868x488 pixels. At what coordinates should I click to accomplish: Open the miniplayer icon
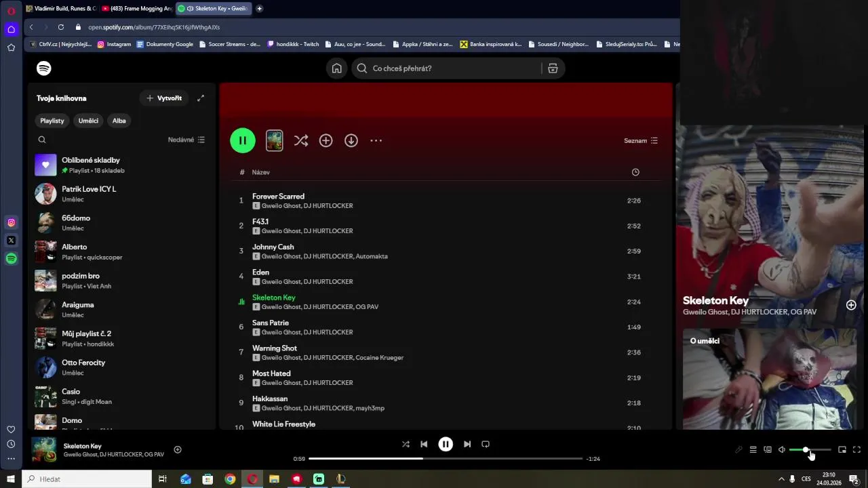842,450
